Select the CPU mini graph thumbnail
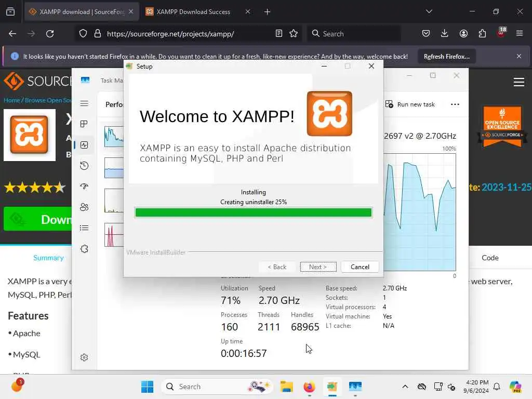Screen dimensions: 532x399 click(114, 137)
